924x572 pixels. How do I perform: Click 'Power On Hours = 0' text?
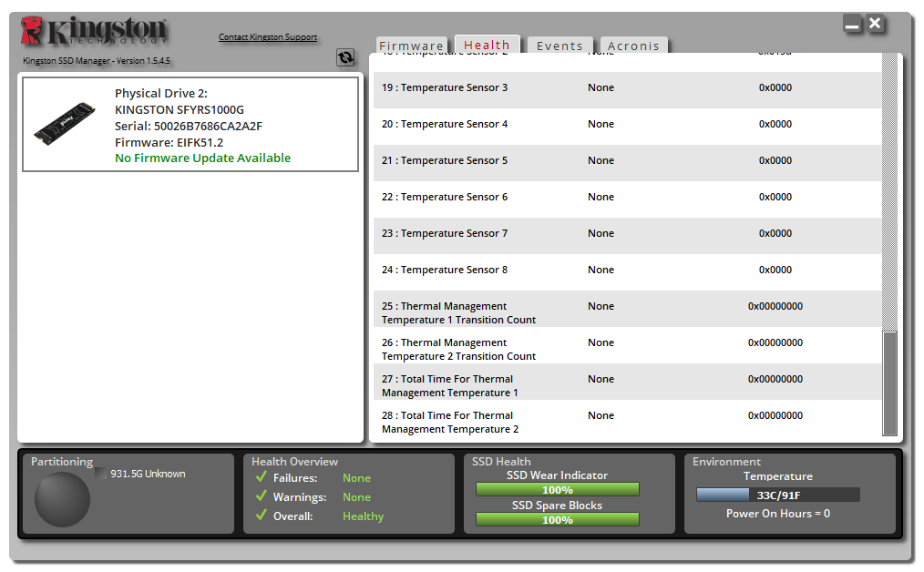(x=778, y=514)
